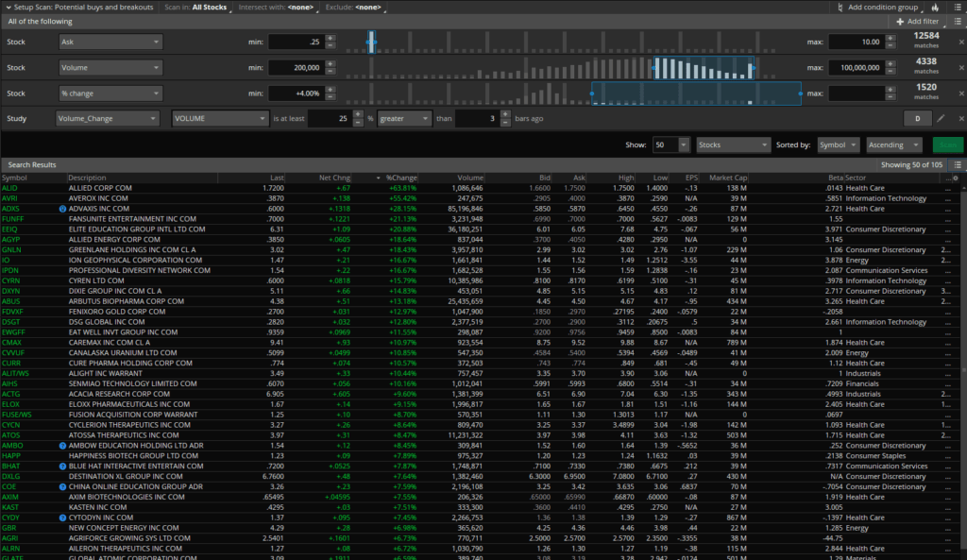Screen dimensions: 967x560
Task: Click the info icon beside CHINA ONLINE EDUCATION
Action: pos(62,487)
